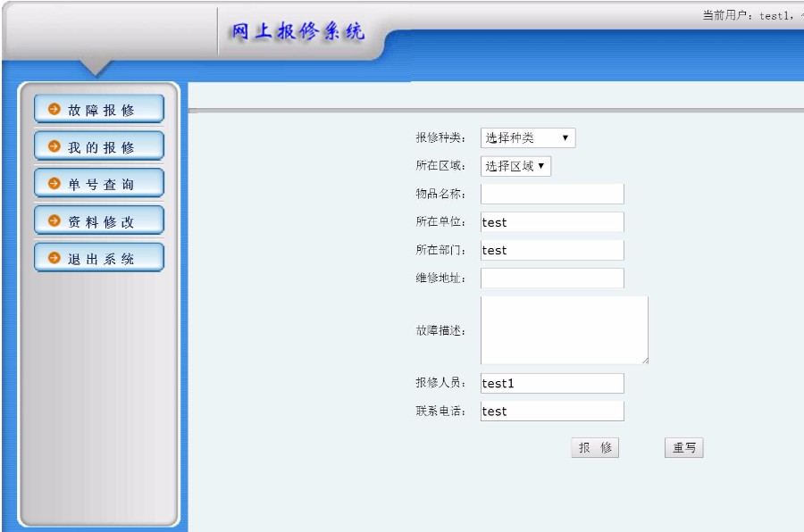Click the resize grip of 故障描述 textarea
804x532 pixels.
coord(645,361)
